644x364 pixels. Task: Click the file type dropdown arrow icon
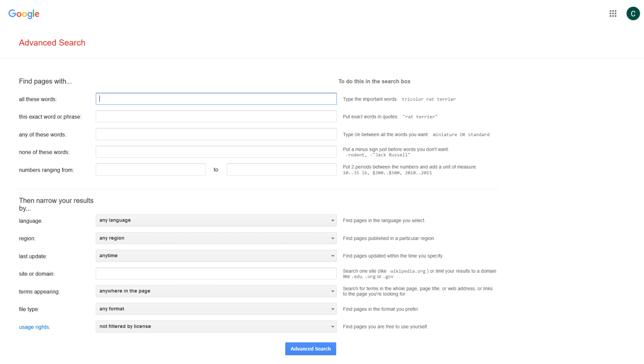click(332, 309)
